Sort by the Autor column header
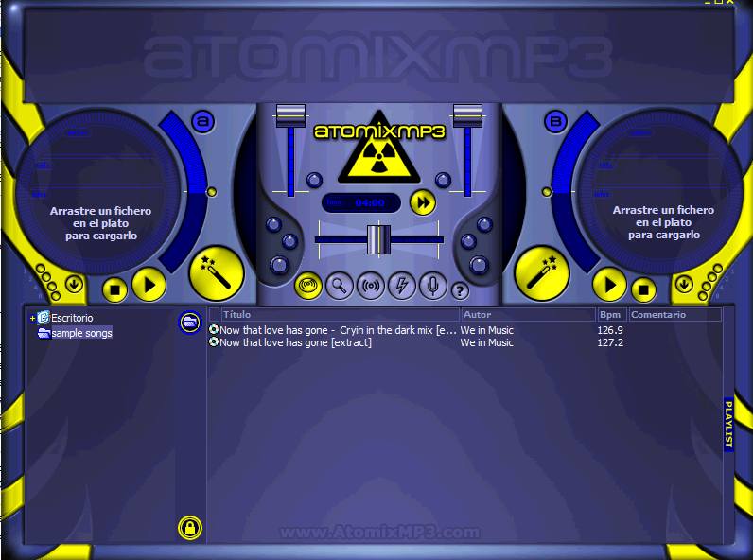This screenshot has width=753, height=560. [528, 315]
